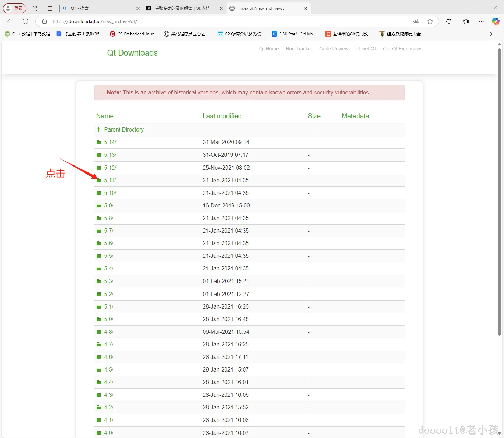Click the folder icon for 5.0/
The height and width of the screenshot is (438, 504).
click(99, 319)
